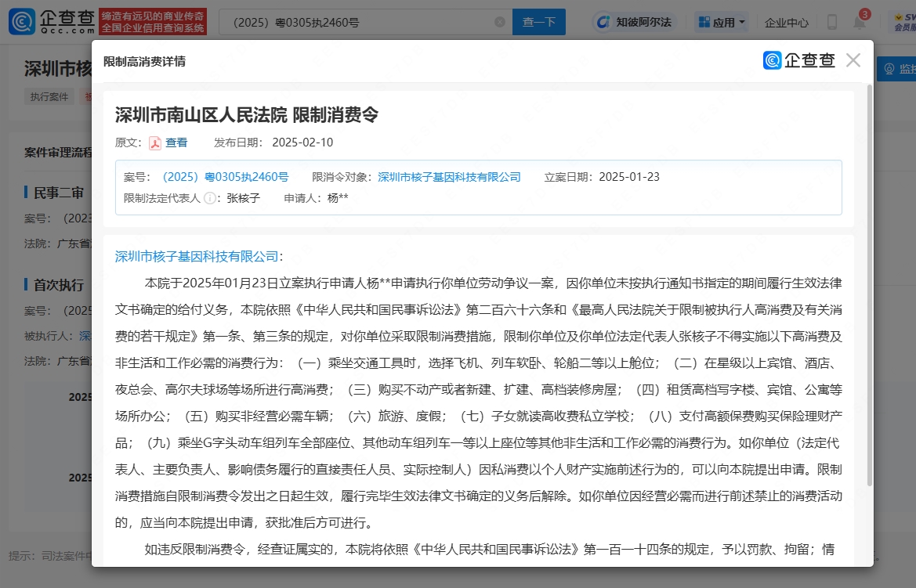Open the original PDF icon beside 原文
The height and width of the screenshot is (588, 916).
pyautogui.click(x=155, y=143)
